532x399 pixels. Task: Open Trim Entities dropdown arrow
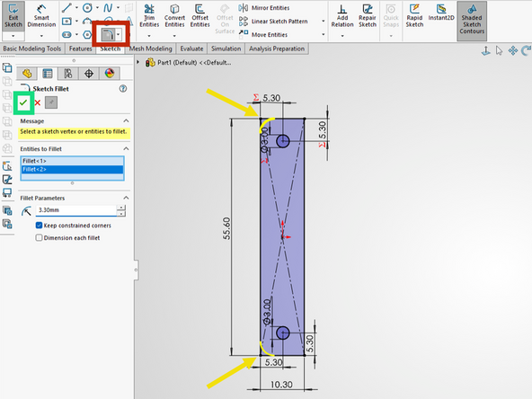pos(149,36)
